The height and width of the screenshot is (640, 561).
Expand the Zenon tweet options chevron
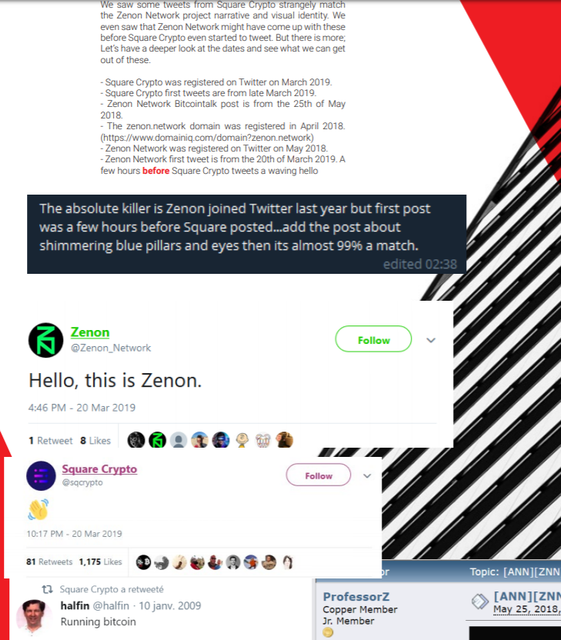tap(431, 340)
